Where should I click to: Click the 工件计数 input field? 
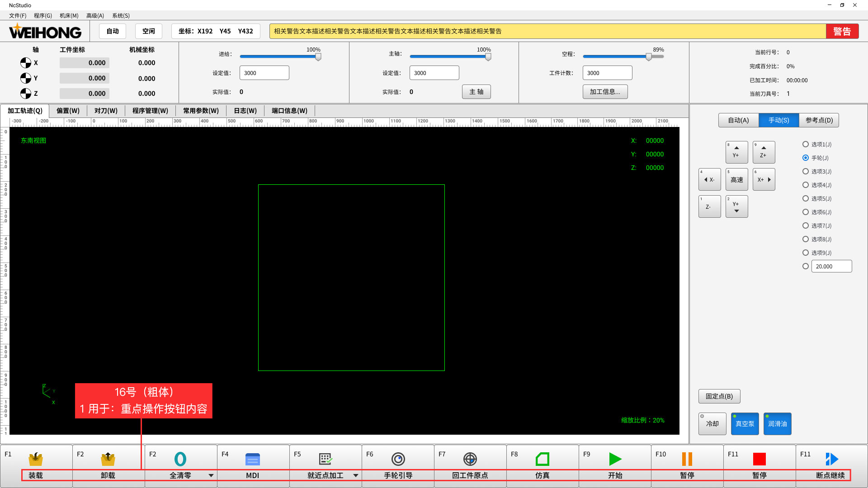pos(608,73)
